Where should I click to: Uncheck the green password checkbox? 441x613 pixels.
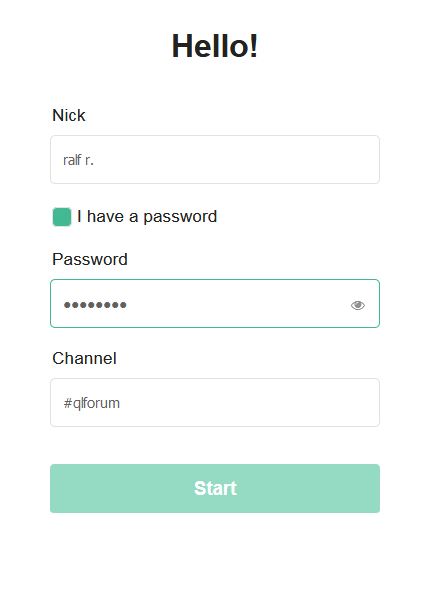[62, 217]
